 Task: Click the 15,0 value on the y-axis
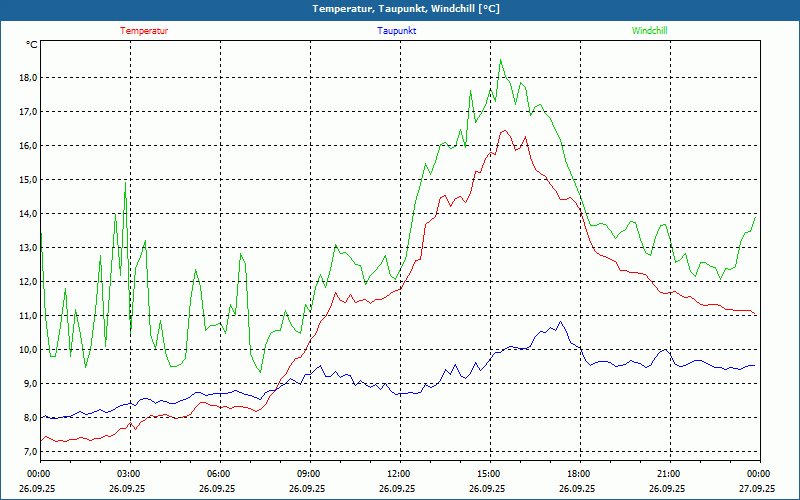28,180
